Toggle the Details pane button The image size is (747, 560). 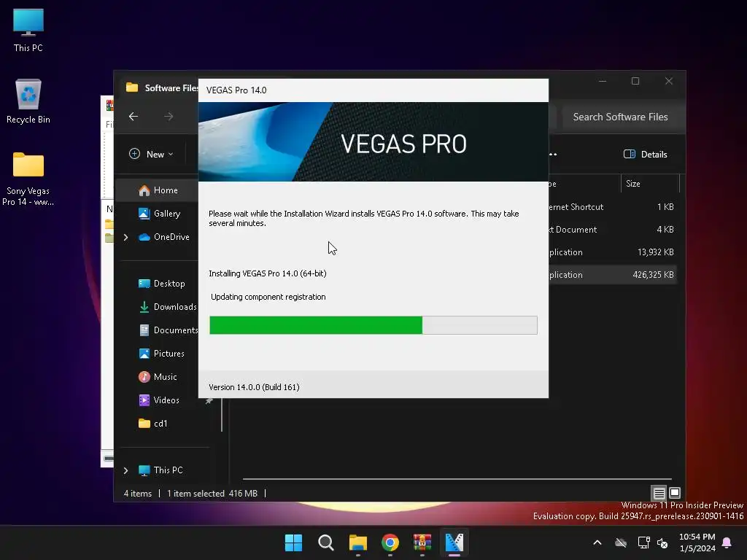[646, 155]
